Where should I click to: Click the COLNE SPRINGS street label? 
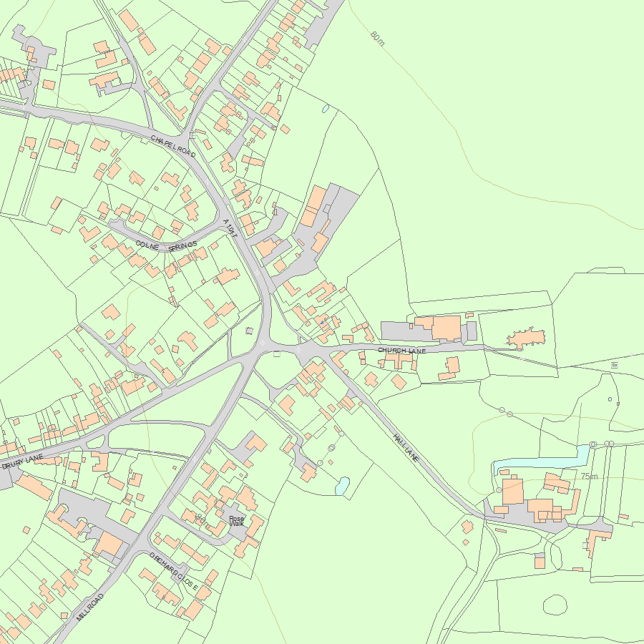(x=166, y=245)
